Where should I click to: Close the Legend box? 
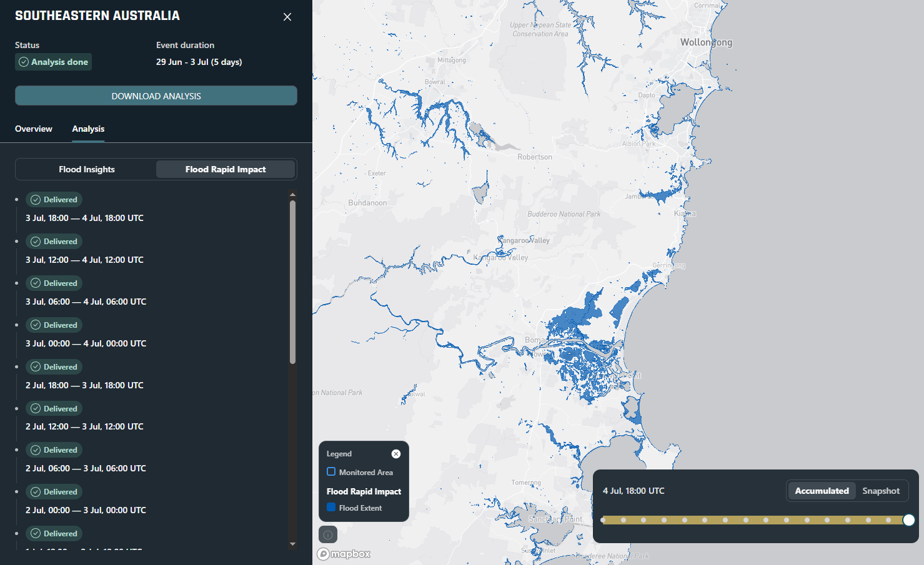(395, 454)
